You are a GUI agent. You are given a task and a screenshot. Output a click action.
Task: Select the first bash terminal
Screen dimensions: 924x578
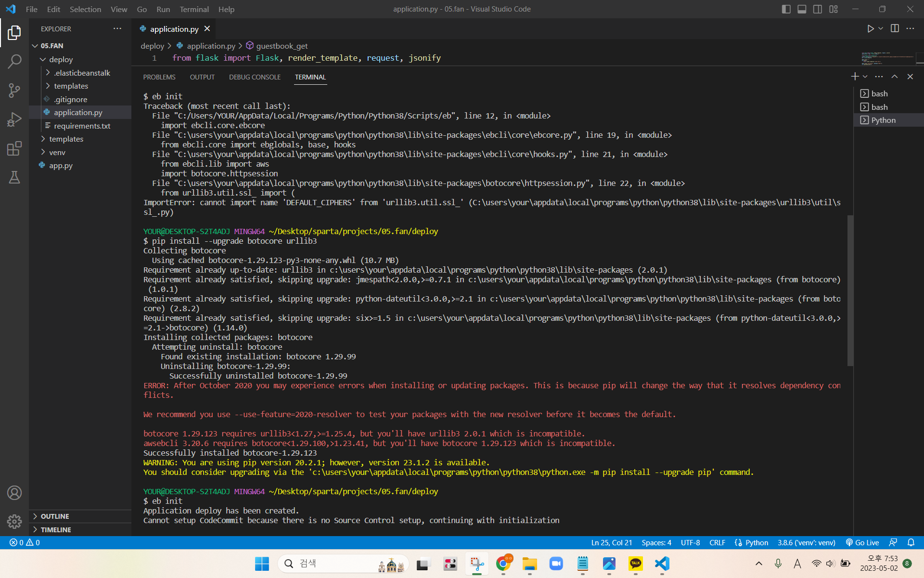888,93
